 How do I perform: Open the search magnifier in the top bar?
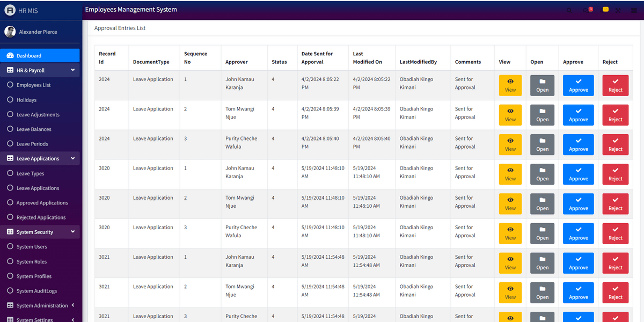click(569, 10)
